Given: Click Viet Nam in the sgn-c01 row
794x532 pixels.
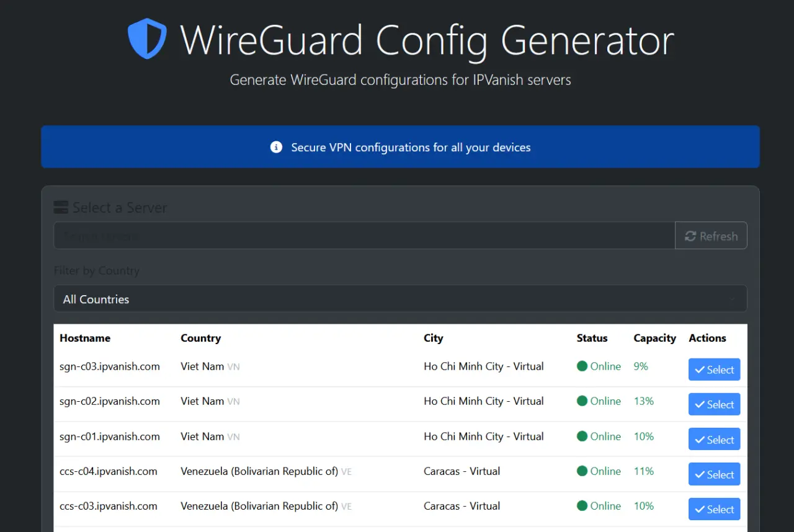Looking at the screenshot, I should pos(202,437).
